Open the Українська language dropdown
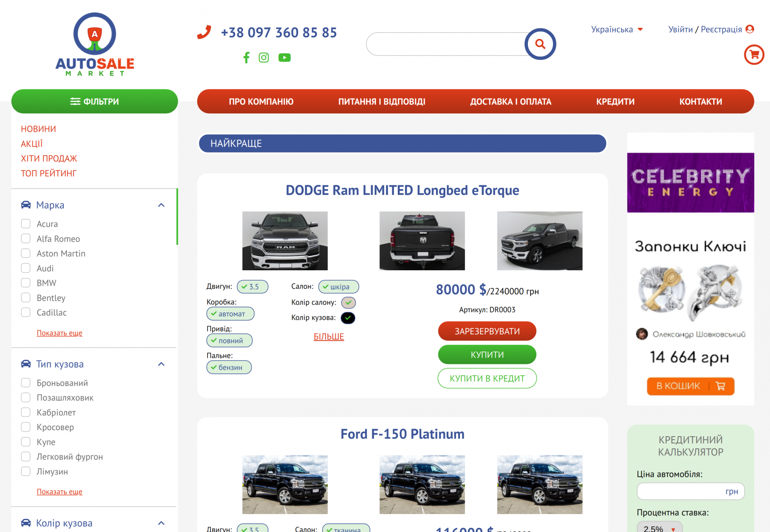 click(x=617, y=30)
